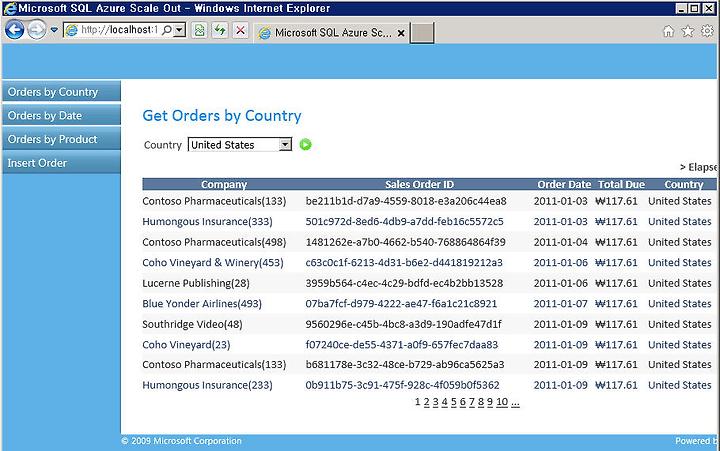Viewport: 720px width, 451px height.
Task: Open Orders by Date menu item
Action: point(61,115)
